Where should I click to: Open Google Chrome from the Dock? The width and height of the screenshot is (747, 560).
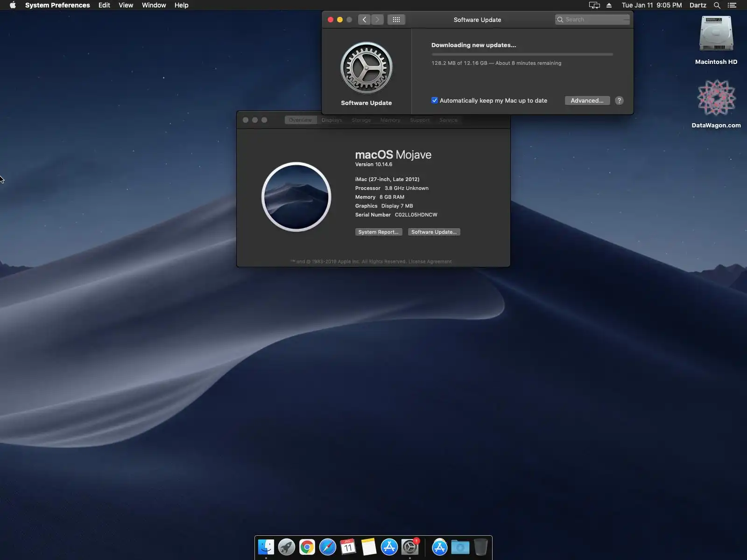coord(307,547)
